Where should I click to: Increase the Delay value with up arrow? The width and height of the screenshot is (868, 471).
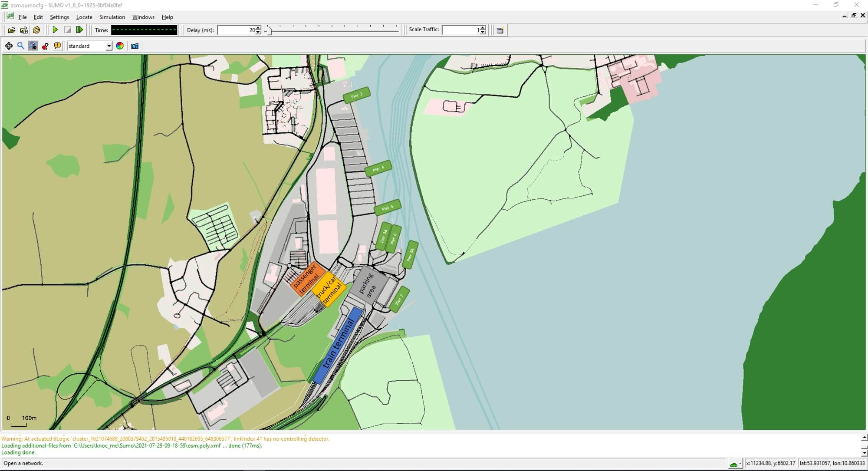point(258,28)
